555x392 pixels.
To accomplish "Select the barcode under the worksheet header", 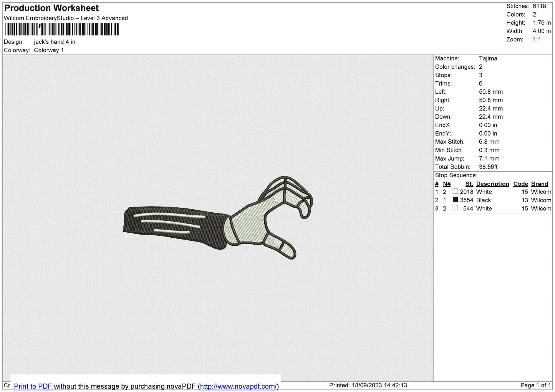I will 62,30.
